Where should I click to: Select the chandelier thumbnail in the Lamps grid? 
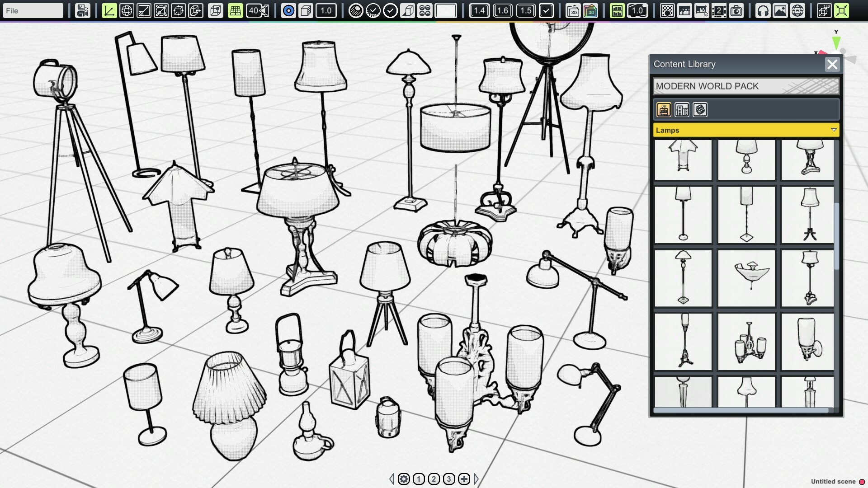746,342
